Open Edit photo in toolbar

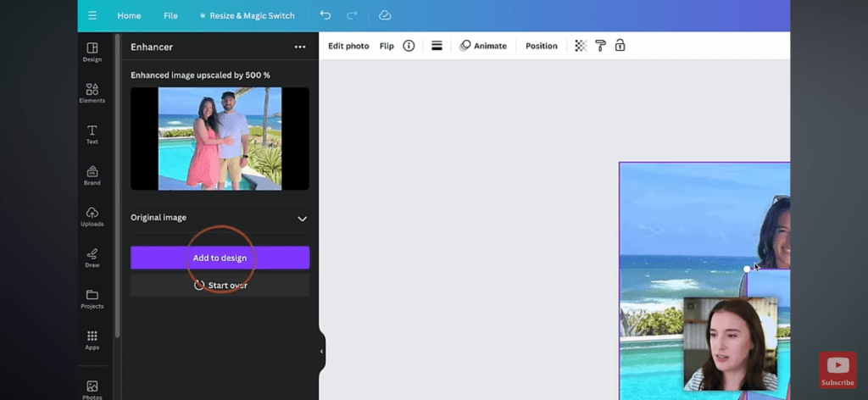(348, 46)
